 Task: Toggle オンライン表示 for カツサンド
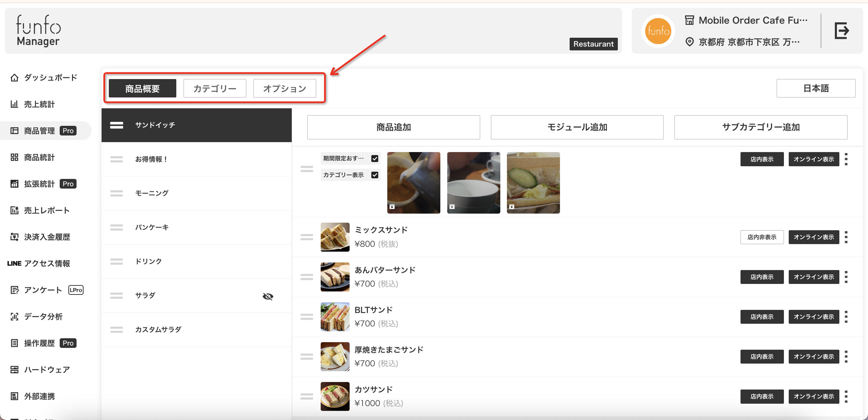point(814,396)
